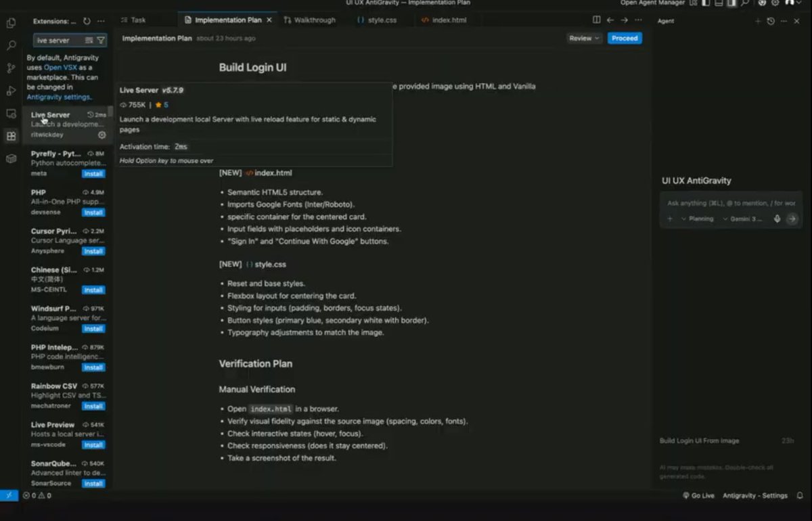Add context with chat plus button

pos(670,219)
